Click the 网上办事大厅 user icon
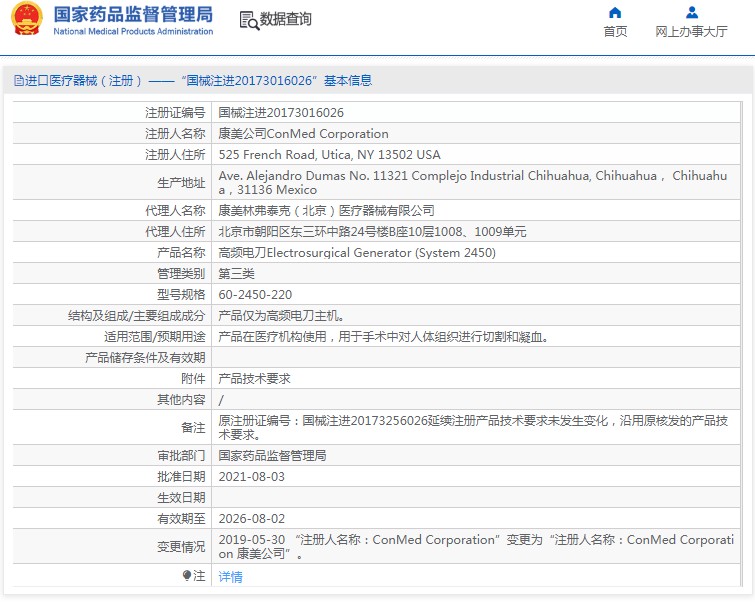 coord(691,13)
